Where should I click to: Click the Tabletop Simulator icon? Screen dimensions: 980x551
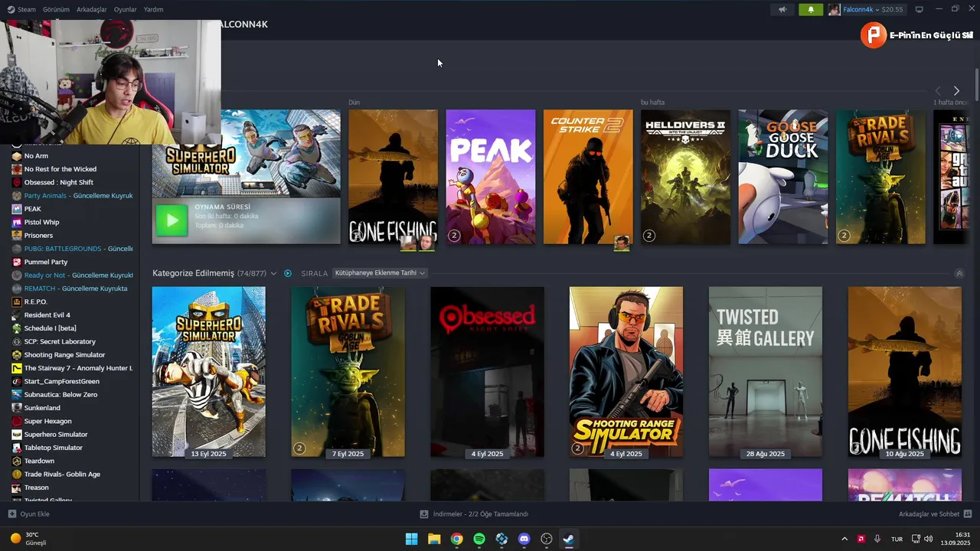pos(17,448)
